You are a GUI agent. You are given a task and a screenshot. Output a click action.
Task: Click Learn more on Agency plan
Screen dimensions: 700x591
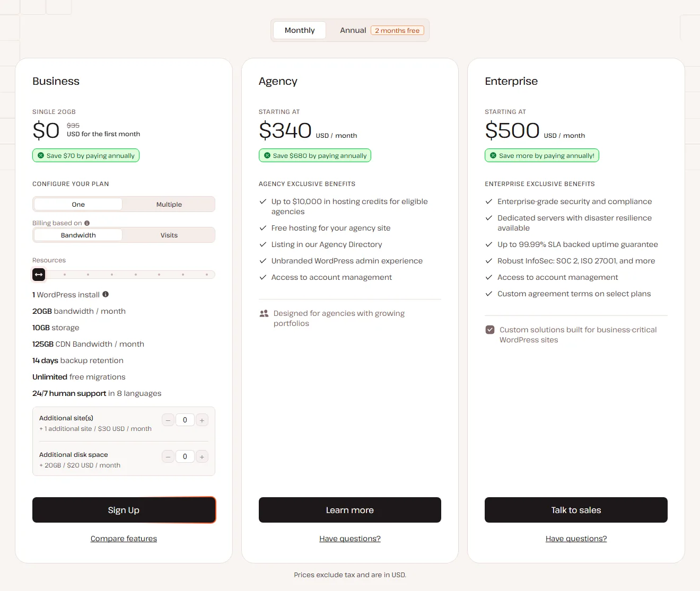click(350, 510)
